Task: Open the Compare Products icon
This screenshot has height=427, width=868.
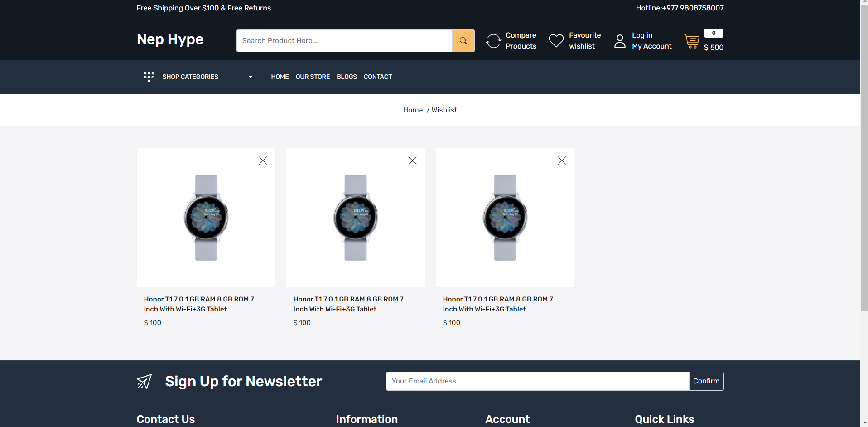Action: click(492, 40)
